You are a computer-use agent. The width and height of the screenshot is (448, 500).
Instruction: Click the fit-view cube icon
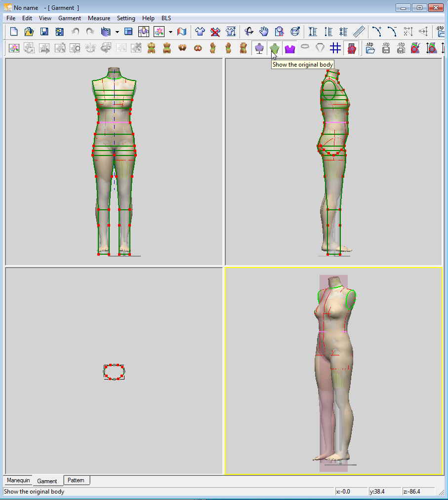coord(295,31)
